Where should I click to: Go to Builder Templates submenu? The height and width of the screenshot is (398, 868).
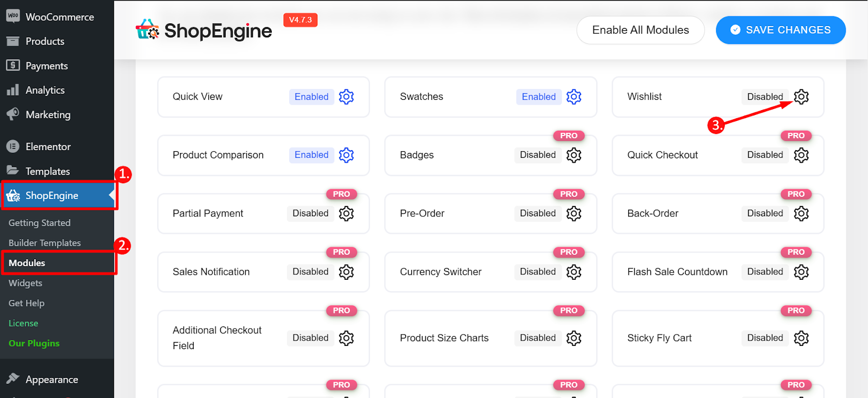(44, 243)
